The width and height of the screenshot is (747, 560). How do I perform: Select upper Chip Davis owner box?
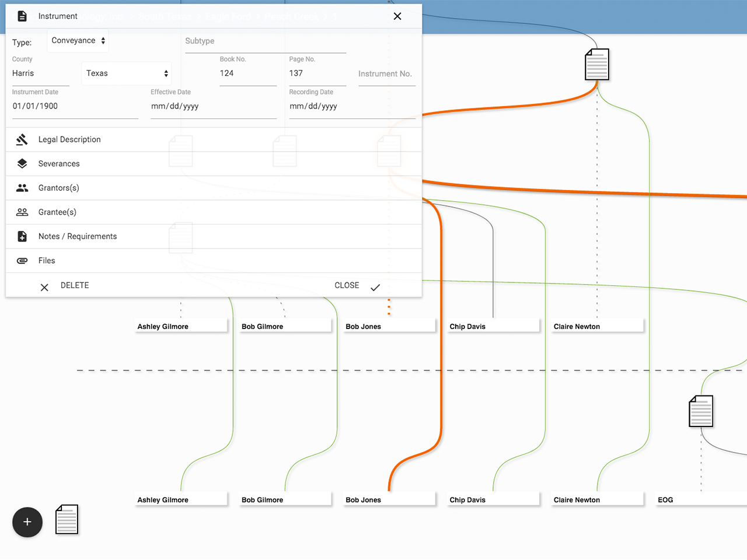tap(493, 326)
